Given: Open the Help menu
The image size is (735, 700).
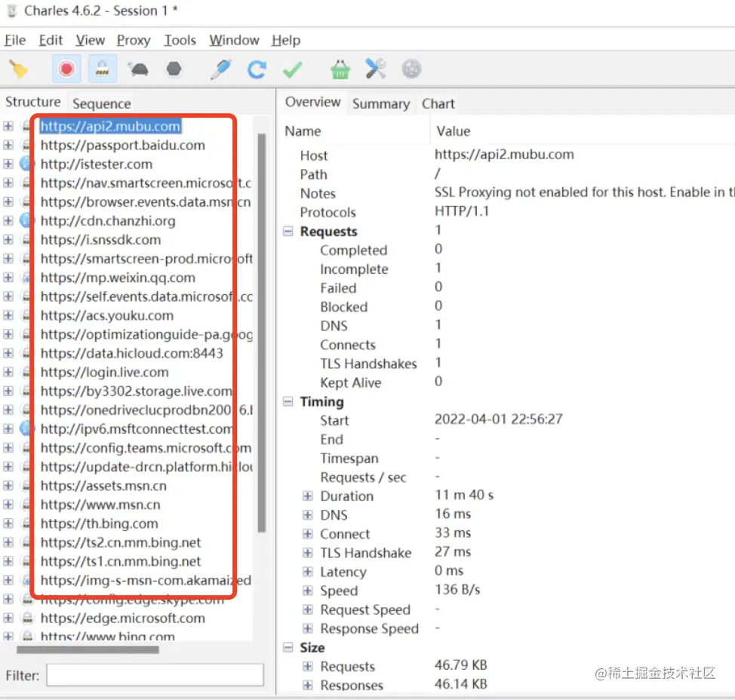Looking at the screenshot, I should (286, 40).
